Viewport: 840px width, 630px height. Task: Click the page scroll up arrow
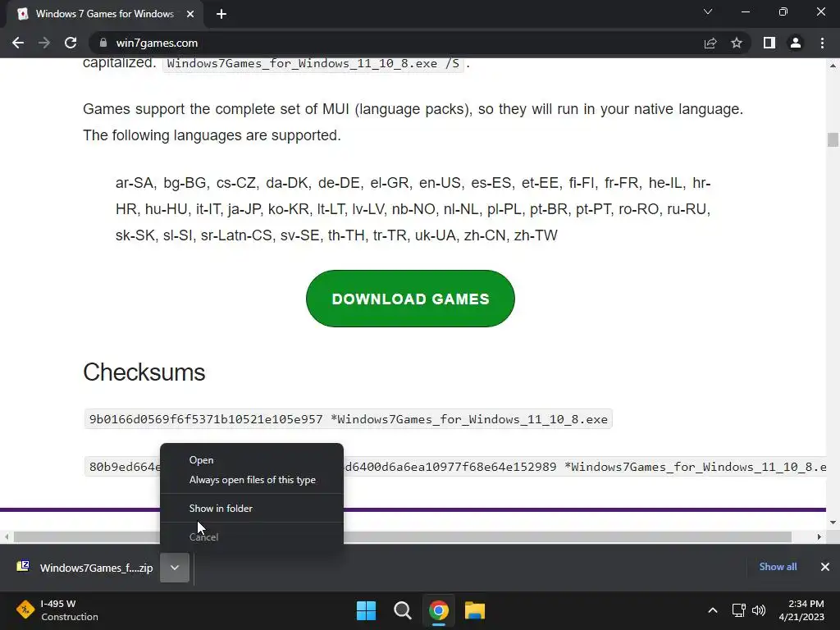point(833,66)
